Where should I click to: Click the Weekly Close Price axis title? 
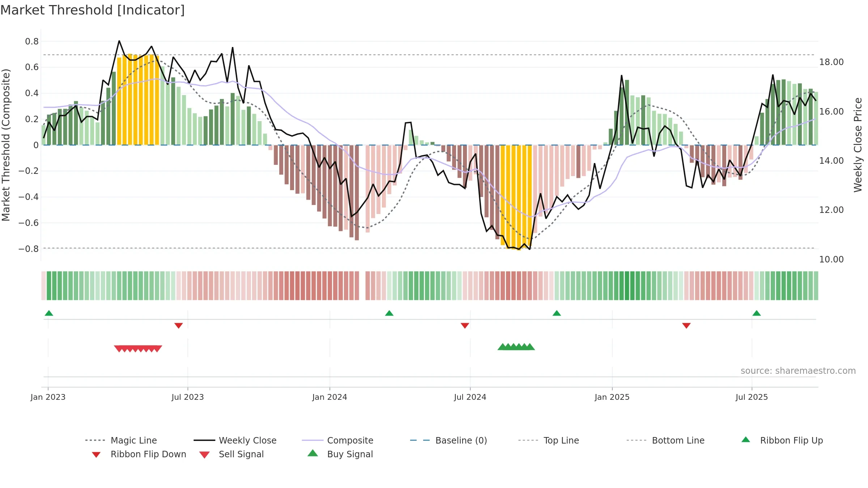(x=858, y=145)
